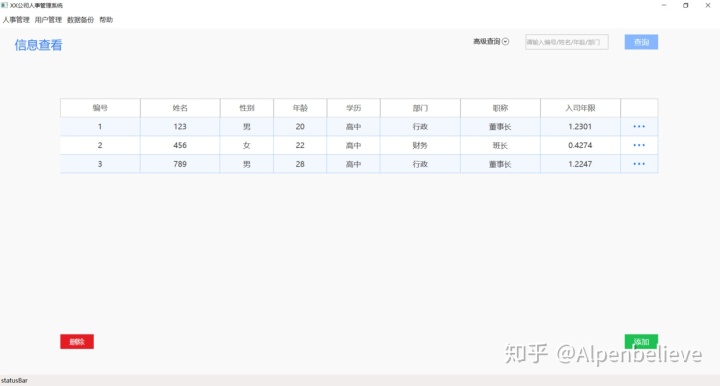The width and height of the screenshot is (720, 386).
Task: Restore down the application window
Action: [686, 5]
